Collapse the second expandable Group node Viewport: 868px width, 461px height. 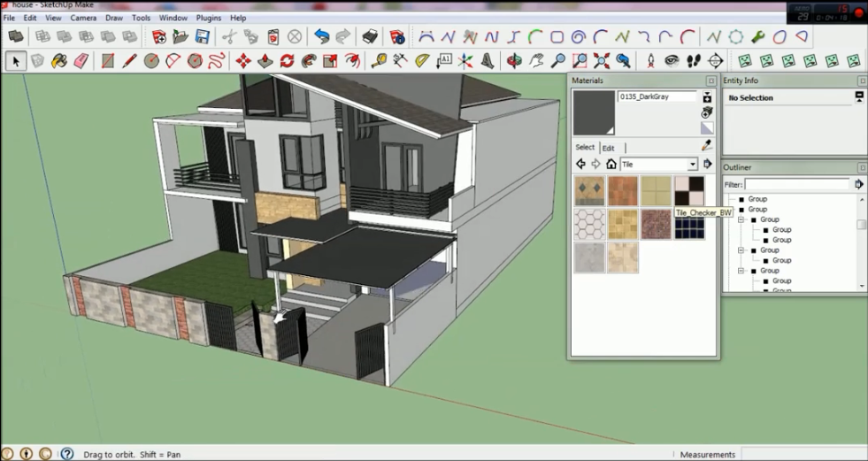pos(741,250)
